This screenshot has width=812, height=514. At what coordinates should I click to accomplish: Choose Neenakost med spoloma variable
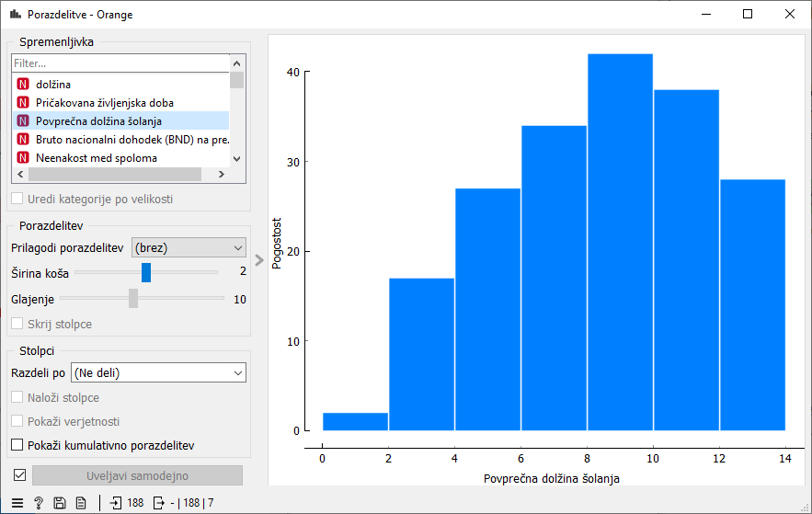96,158
